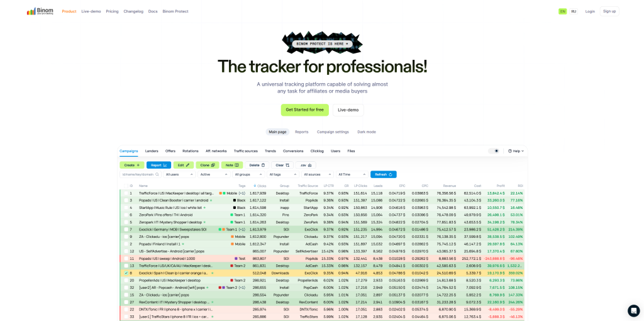Click the id/name/key/domain search field

(x=140, y=174)
